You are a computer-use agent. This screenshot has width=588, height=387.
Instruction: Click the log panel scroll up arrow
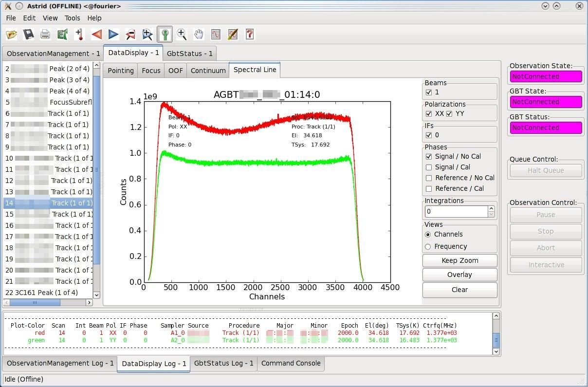click(x=496, y=316)
